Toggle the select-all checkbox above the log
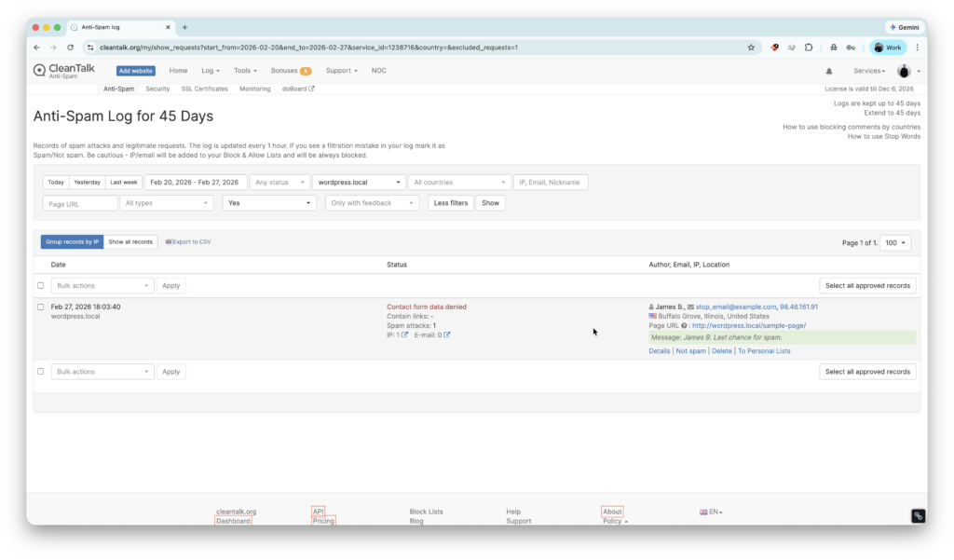The image size is (954, 560). click(x=40, y=285)
